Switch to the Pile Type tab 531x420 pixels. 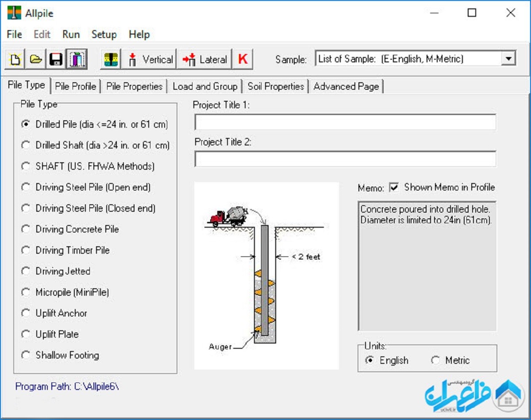click(x=27, y=85)
